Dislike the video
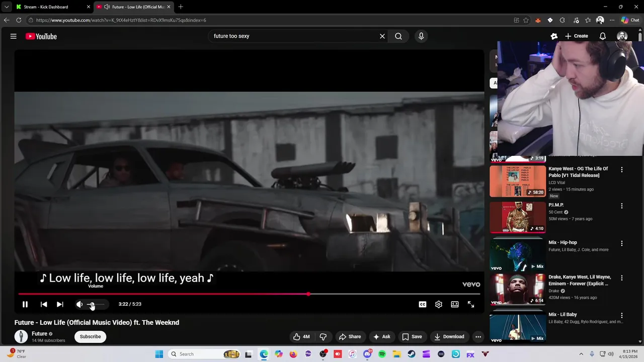 (324, 336)
